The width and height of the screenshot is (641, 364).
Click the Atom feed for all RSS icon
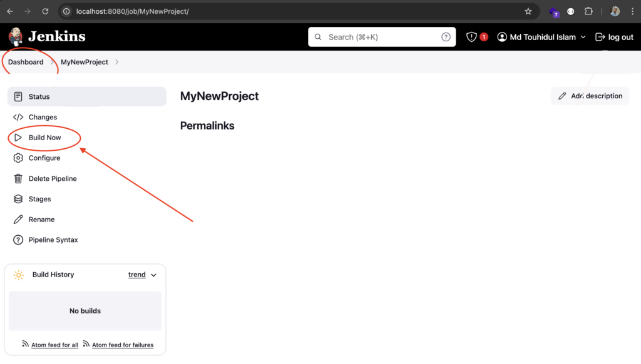point(25,344)
